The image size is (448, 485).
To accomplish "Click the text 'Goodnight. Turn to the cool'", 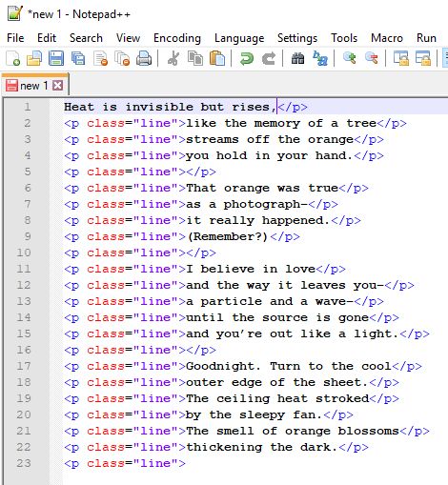I will (x=289, y=366).
